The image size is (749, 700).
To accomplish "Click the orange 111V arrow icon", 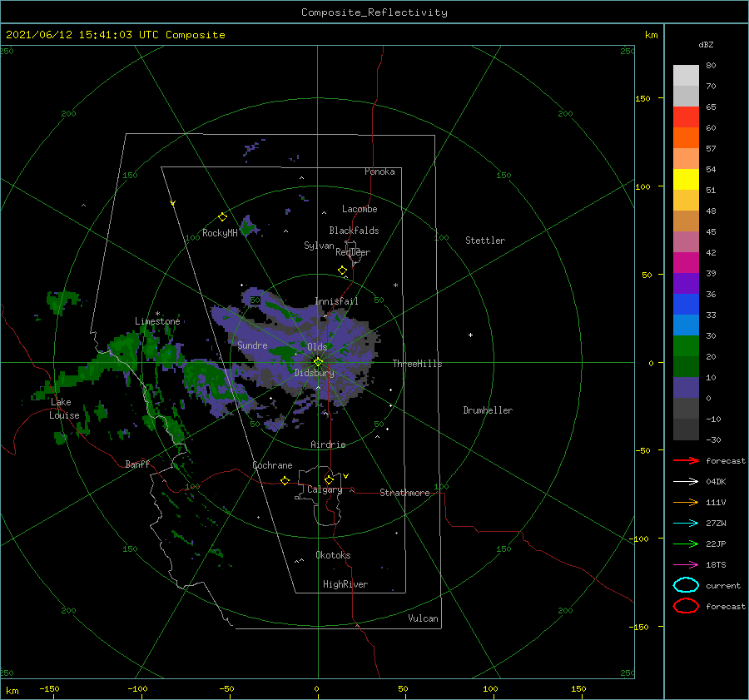I will click(x=686, y=502).
